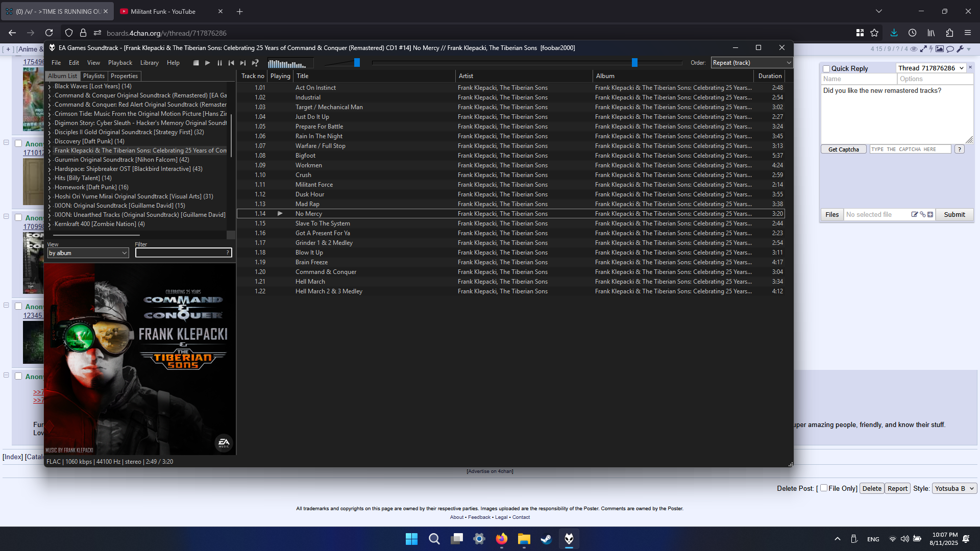980x551 pixels.
Task: Open the foobar2000 File menu
Action: point(56,63)
